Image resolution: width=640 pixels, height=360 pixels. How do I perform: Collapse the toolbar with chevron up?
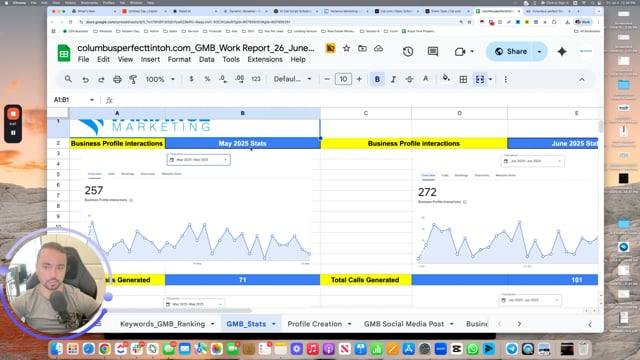582,80
